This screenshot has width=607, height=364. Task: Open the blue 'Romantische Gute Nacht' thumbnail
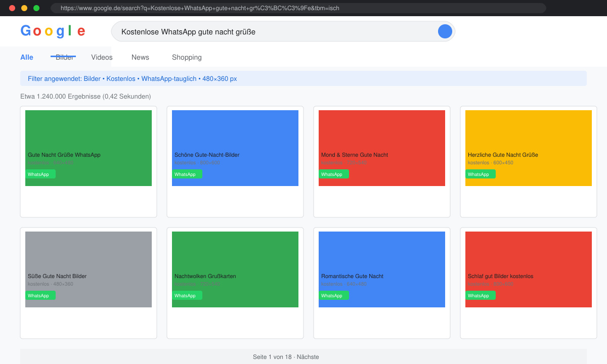coord(382,269)
